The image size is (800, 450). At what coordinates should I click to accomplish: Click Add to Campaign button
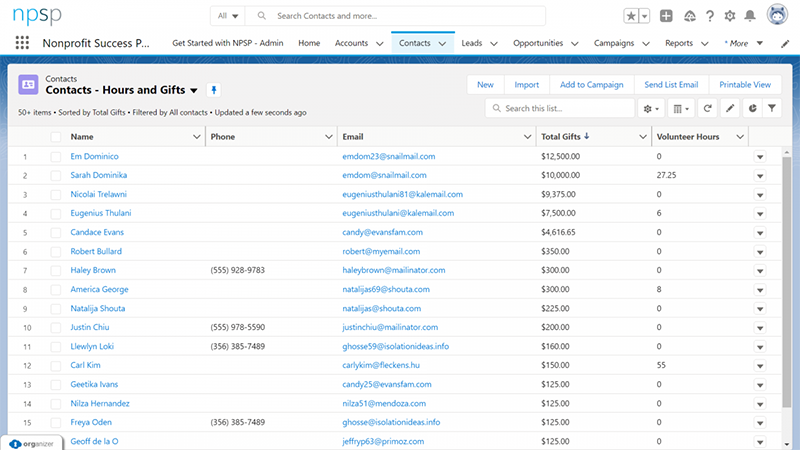tap(591, 85)
